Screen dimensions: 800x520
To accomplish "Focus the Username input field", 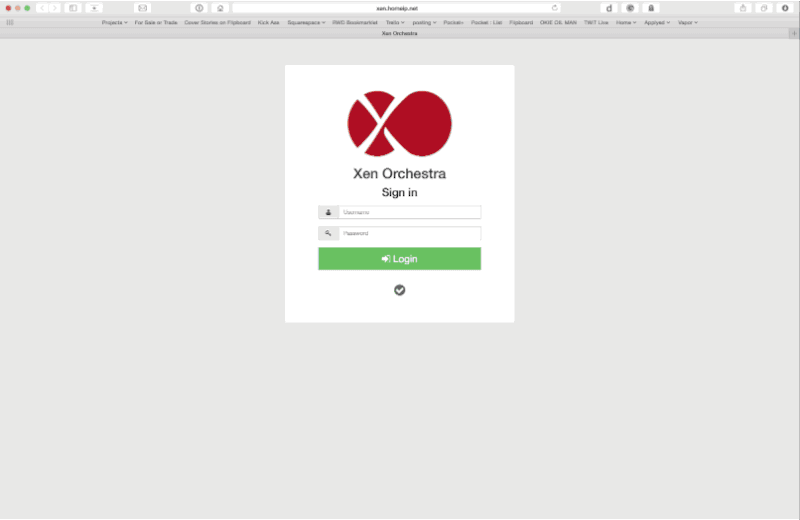I will click(x=410, y=212).
